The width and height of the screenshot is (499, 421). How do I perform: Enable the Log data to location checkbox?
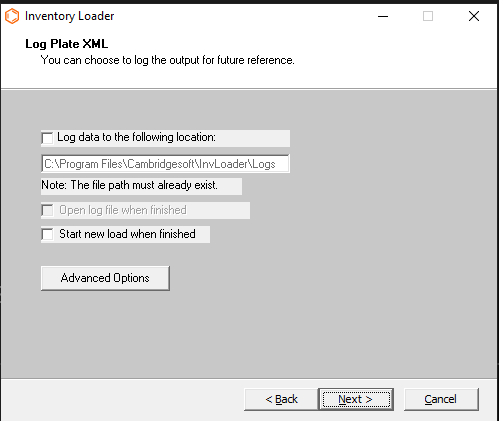(x=47, y=138)
